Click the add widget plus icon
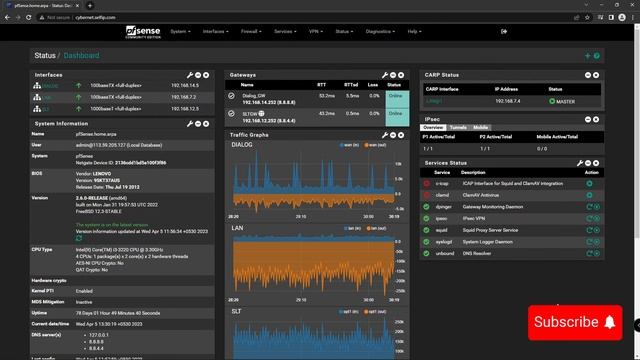This screenshot has width=640, height=360. pyautogui.click(x=588, y=56)
